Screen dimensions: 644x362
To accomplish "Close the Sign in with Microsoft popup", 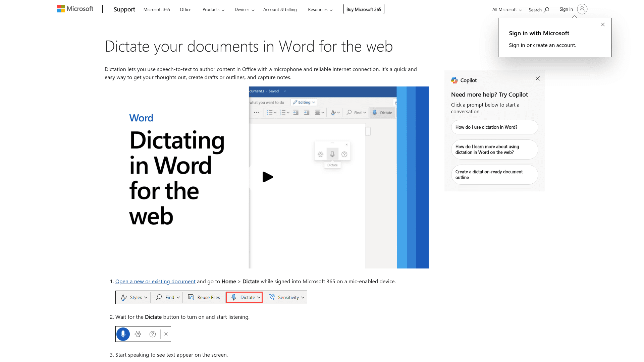I will [x=603, y=24].
